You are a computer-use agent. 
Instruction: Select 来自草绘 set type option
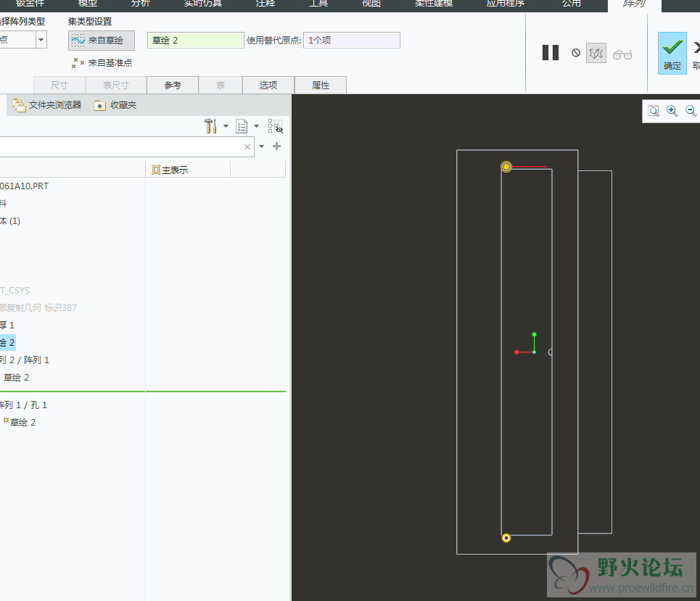(x=102, y=40)
